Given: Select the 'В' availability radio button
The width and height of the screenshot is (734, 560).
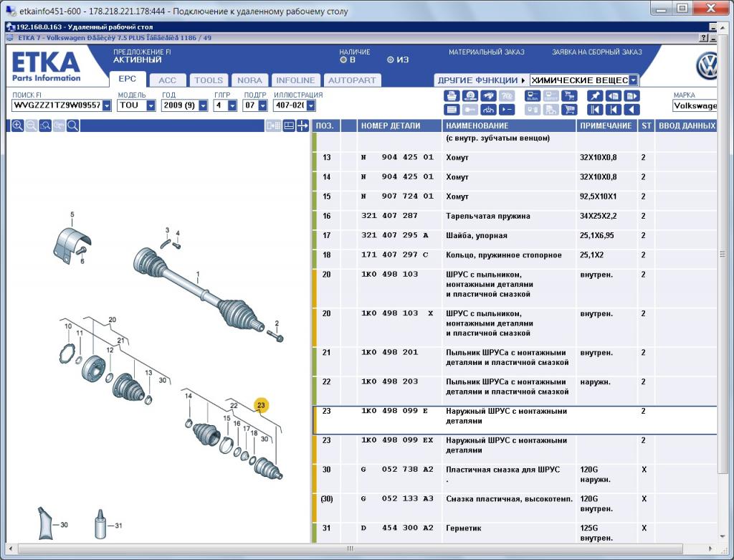Looking at the screenshot, I should pyautogui.click(x=343, y=60).
